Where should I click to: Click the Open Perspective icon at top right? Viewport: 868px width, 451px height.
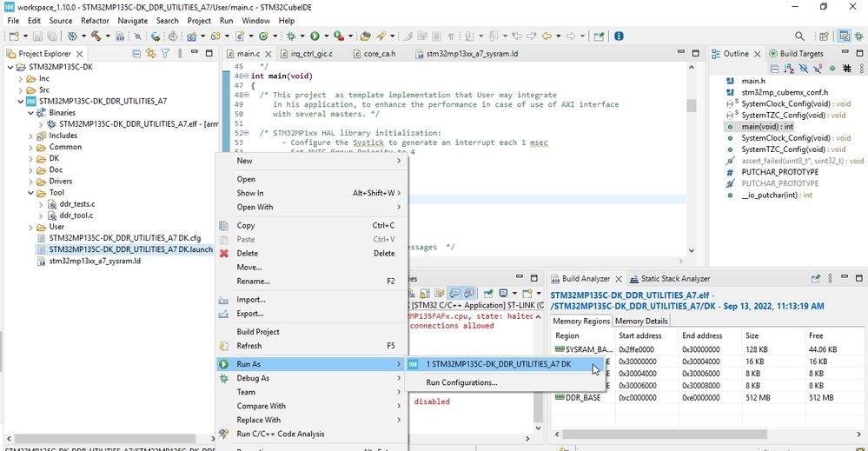824,36
